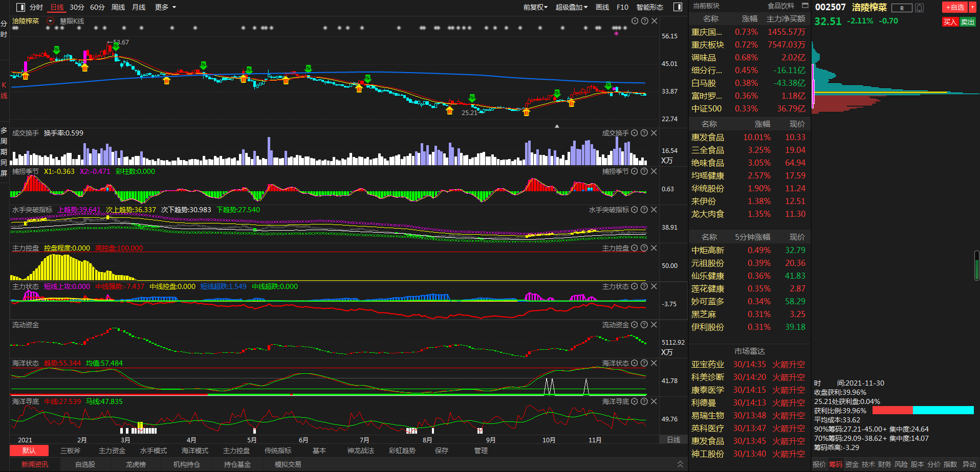The height and width of the screenshot is (472, 980).
Task: Open help icon for 主力控盘 indicator
Action: coord(644,248)
